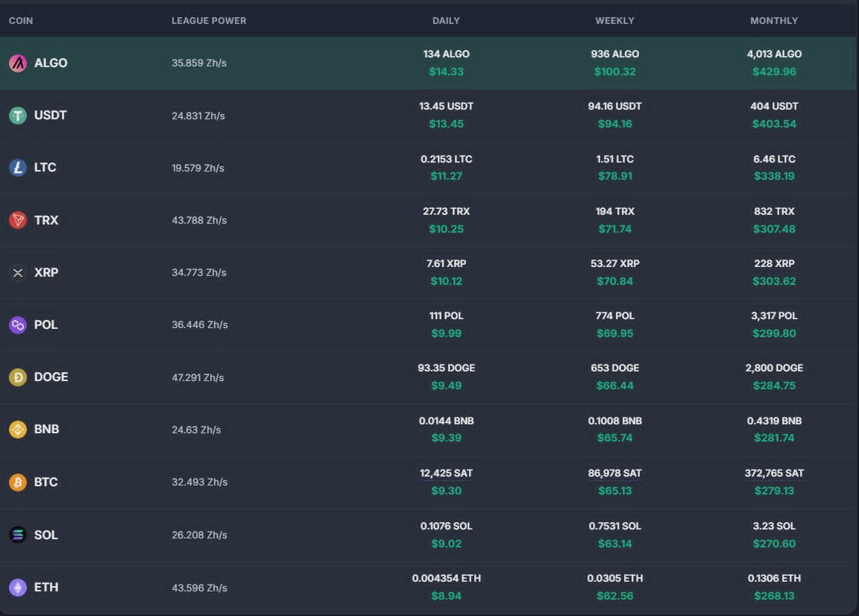859x616 pixels.
Task: Click the USDT Tether coin icon
Action: click(18, 116)
